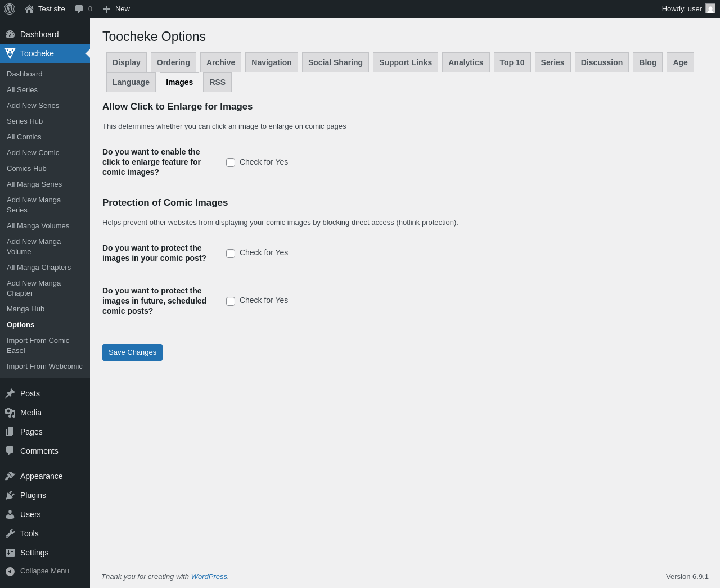Open the Navigation tab
The height and width of the screenshot is (588, 720).
coord(272,62)
